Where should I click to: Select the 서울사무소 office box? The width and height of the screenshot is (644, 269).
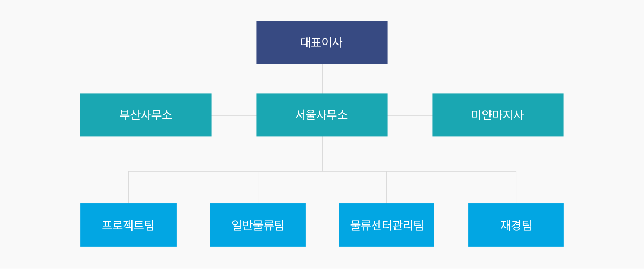322,115
